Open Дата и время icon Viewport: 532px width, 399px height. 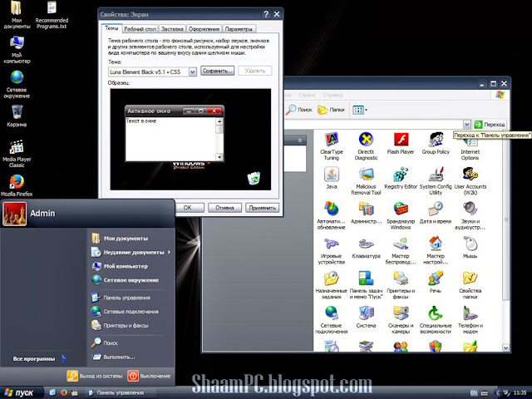tap(436, 213)
